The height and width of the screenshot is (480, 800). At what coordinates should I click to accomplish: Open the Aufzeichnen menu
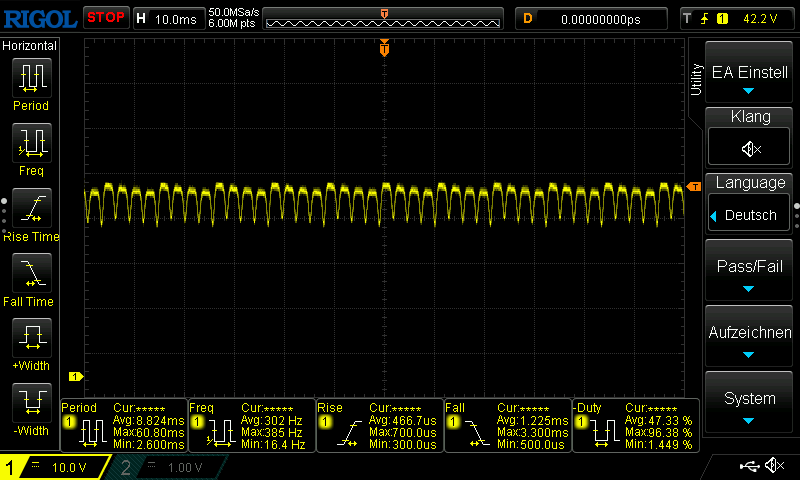coord(749,339)
